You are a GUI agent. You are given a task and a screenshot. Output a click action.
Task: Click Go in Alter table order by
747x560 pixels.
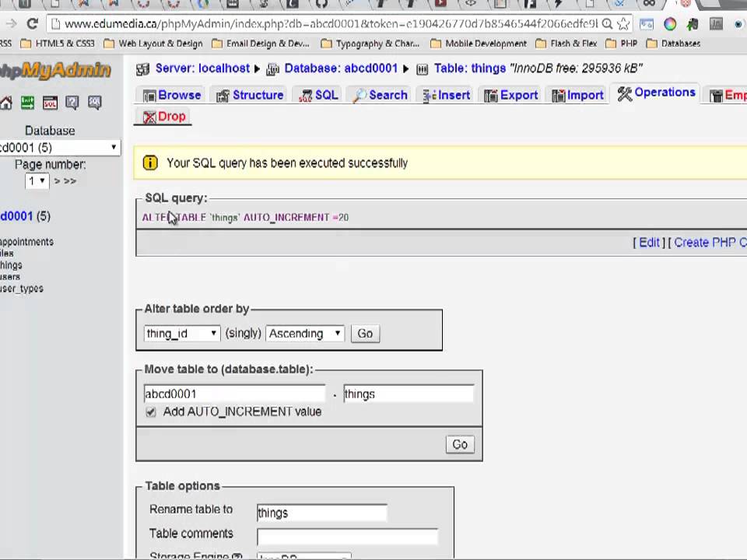365,334
